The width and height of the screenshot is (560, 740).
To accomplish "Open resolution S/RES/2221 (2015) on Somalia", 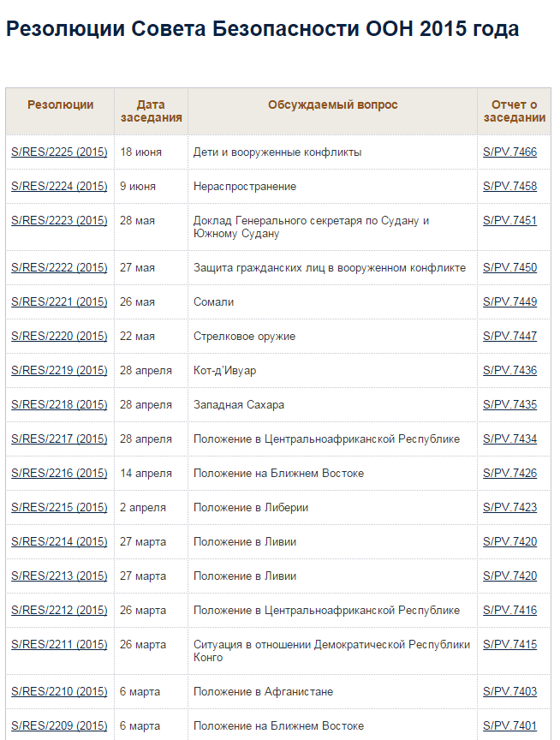I will [x=59, y=302].
